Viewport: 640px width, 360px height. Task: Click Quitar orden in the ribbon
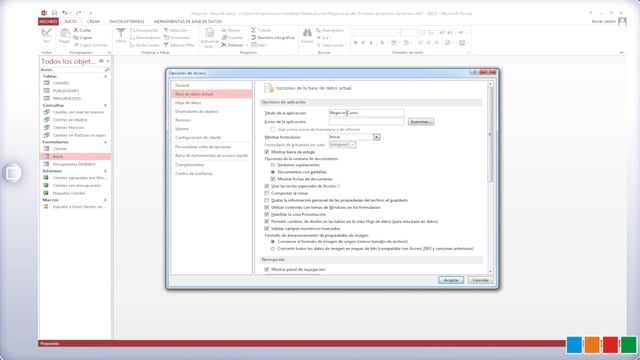(x=145, y=45)
